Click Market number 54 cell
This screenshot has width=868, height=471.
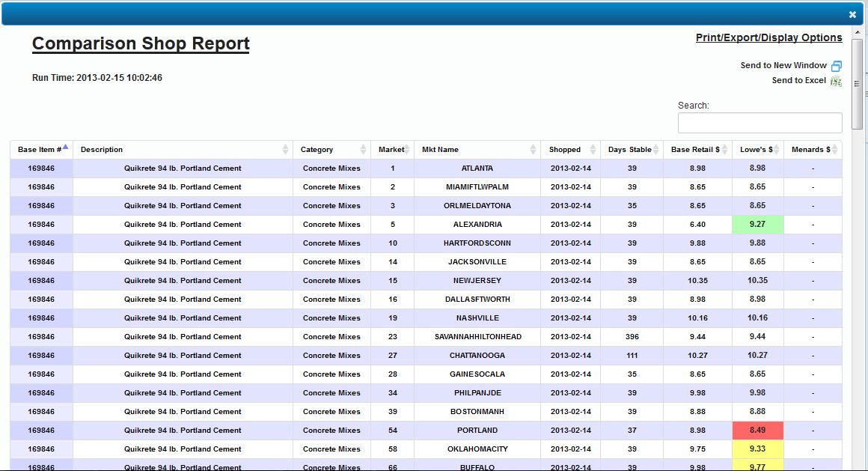click(x=393, y=430)
